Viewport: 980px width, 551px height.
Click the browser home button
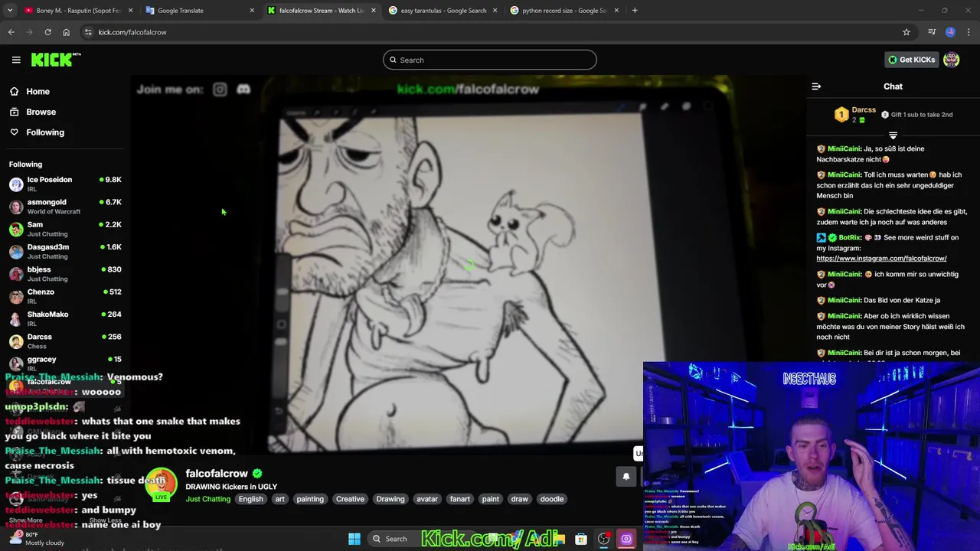(x=66, y=32)
